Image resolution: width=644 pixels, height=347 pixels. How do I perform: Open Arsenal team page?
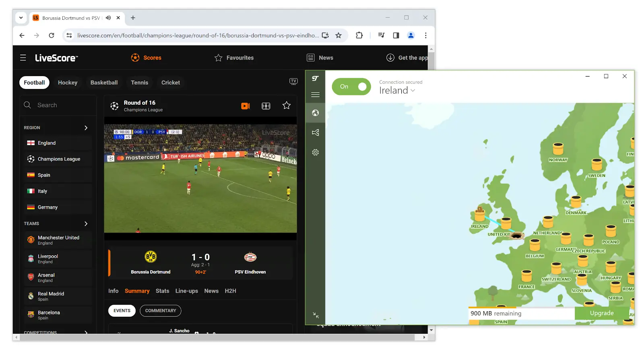[x=58, y=278]
